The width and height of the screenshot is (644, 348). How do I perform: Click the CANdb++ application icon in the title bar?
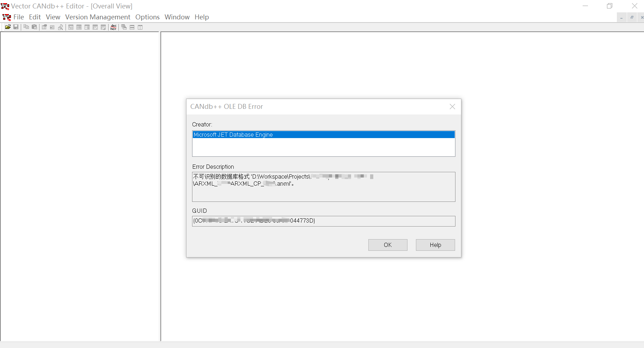tap(5, 6)
